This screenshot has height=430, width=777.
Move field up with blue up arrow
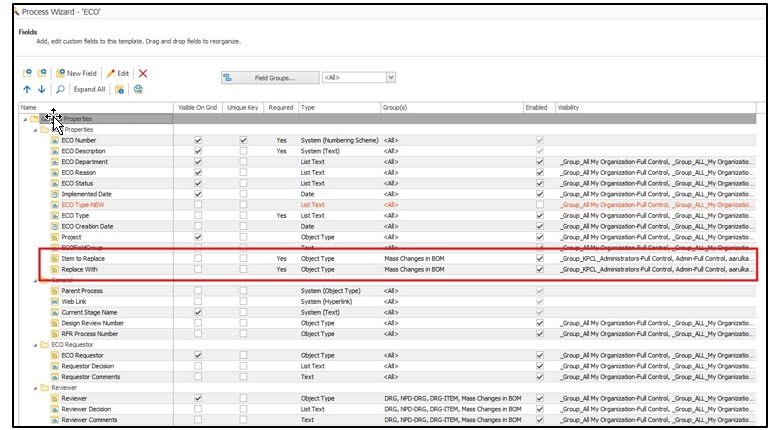(x=26, y=89)
